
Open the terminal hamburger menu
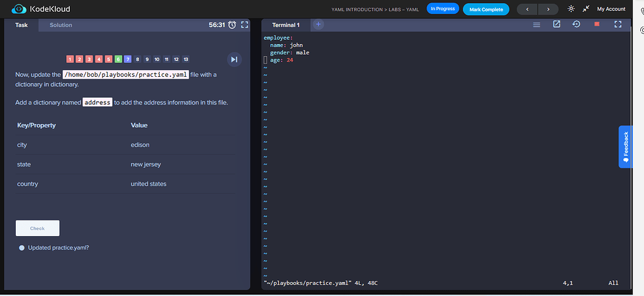click(536, 25)
